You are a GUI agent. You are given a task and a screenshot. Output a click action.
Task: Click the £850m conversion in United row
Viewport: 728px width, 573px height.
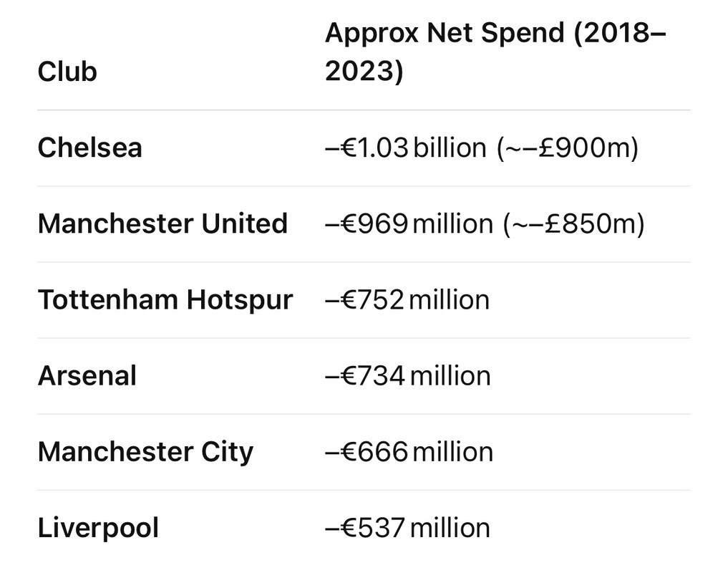tap(574, 223)
